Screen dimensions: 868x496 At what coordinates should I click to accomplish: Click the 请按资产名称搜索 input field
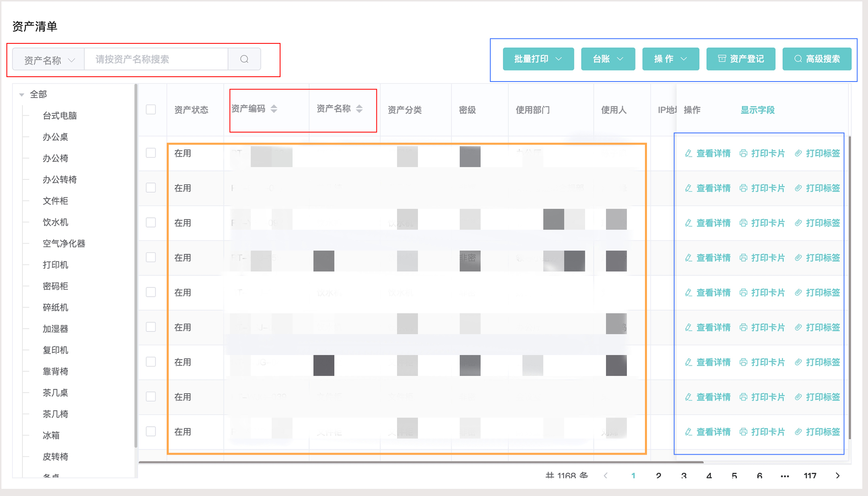[156, 59]
